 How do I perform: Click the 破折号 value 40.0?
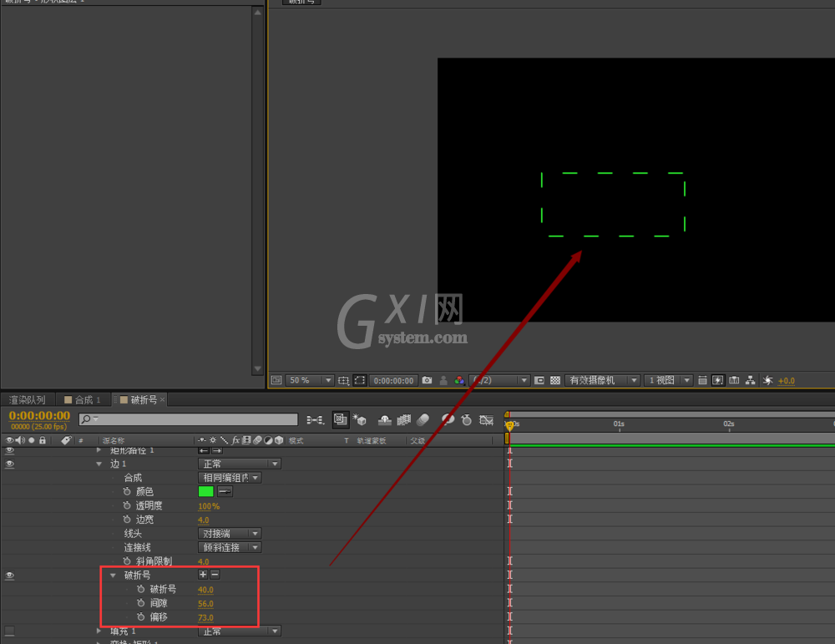pos(205,590)
